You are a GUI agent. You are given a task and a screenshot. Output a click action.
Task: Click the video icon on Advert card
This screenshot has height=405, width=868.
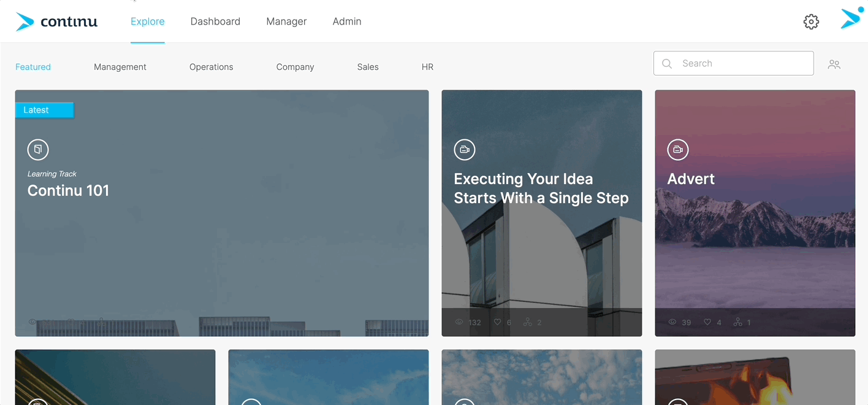(x=678, y=149)
